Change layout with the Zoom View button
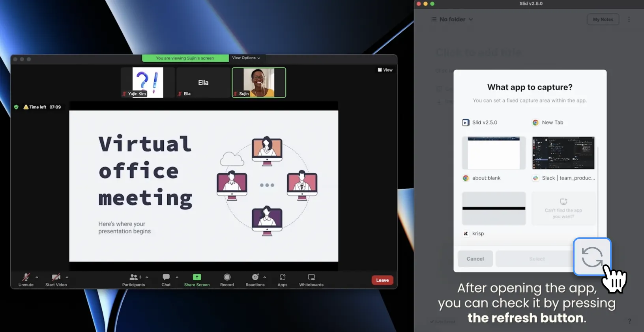644x332 pixels. [385, 70]
